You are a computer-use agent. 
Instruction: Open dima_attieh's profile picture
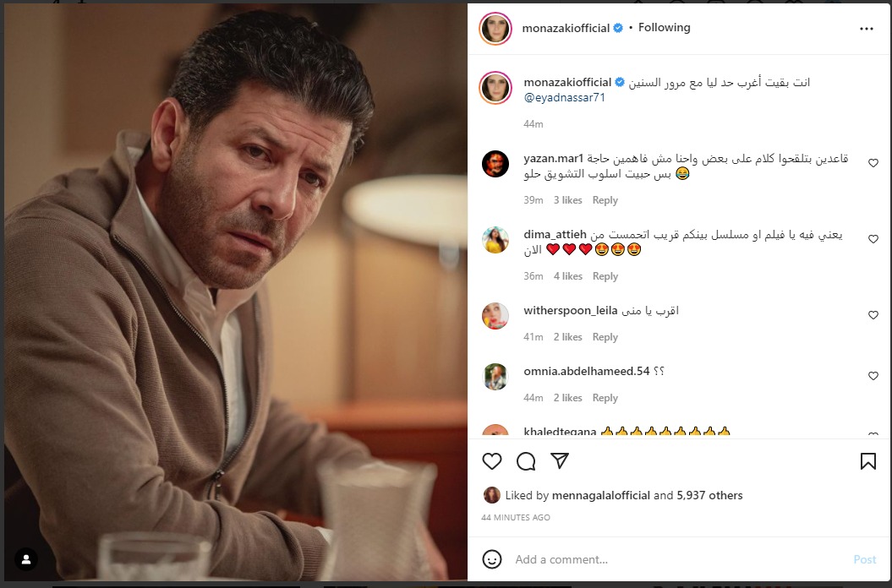pyautogui.click(x=496, y=240)
